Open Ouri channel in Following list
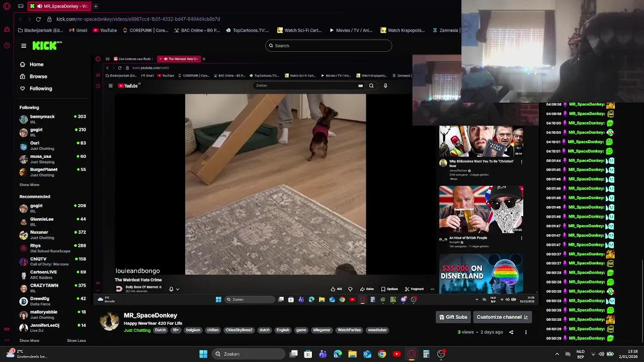 [x=53, y=146]
